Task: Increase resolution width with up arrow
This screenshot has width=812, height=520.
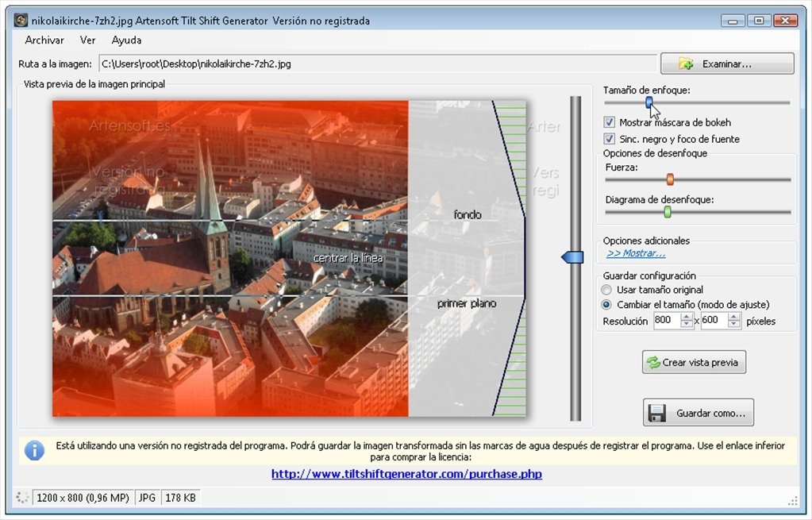Action: [687, 317]
